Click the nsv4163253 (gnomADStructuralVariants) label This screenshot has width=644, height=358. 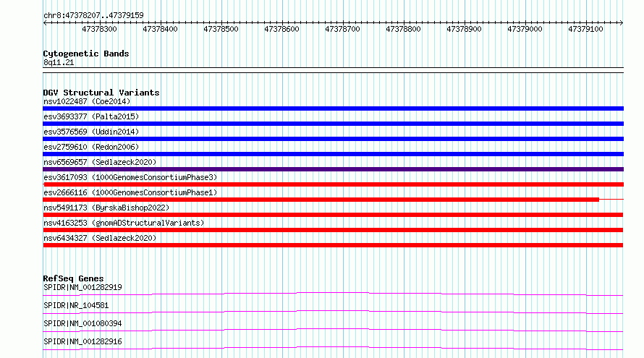point(124,223)
